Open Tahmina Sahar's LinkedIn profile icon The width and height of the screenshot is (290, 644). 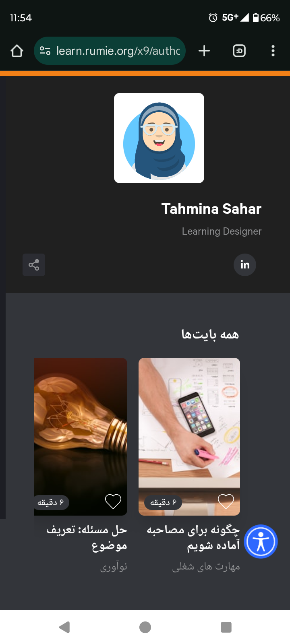tap(245, 265)
